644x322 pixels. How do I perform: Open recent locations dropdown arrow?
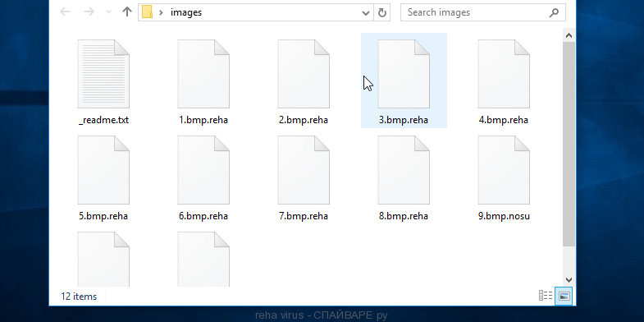(108, 12)
